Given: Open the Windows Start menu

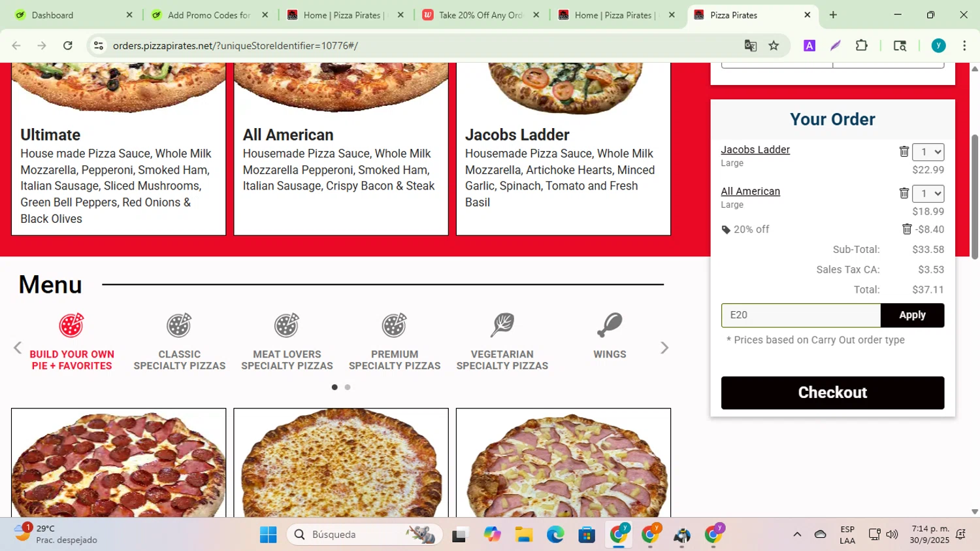Looking at the screenshot, I should tap(268, 535).
